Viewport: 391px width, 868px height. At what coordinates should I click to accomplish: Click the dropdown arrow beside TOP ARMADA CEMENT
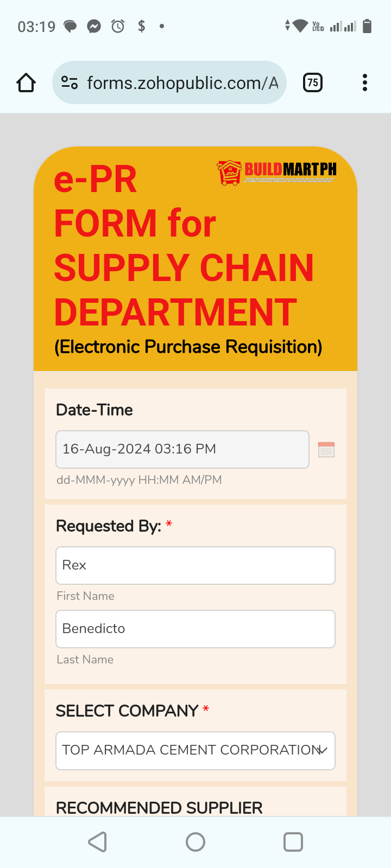coord(323,750)
